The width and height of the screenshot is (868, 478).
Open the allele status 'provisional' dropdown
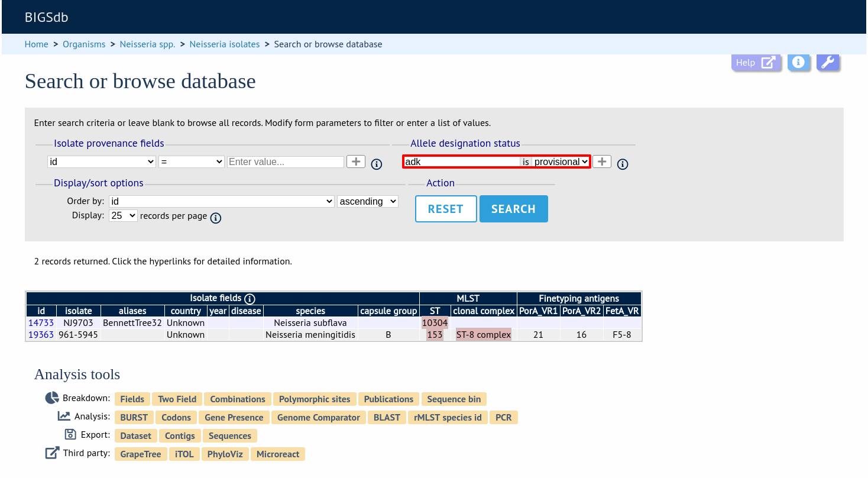(x=561, y=162)
